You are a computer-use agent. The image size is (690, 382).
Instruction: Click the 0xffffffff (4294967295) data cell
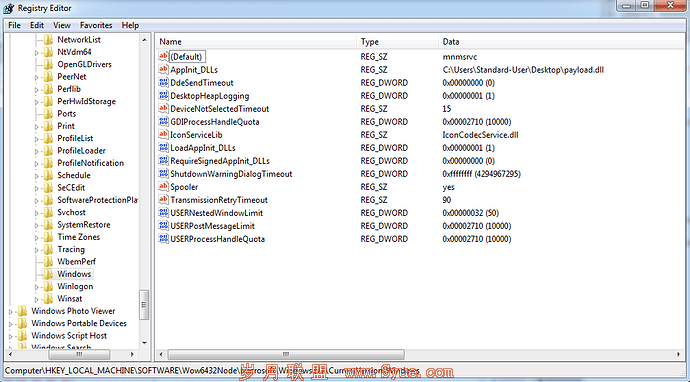pos(481,173)
